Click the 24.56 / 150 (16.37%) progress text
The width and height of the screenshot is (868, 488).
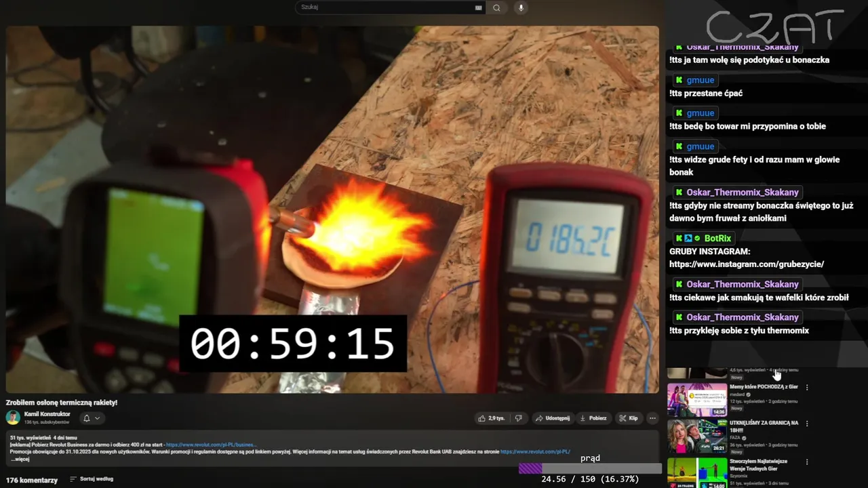pyautogui.click(x=590, y=479)
